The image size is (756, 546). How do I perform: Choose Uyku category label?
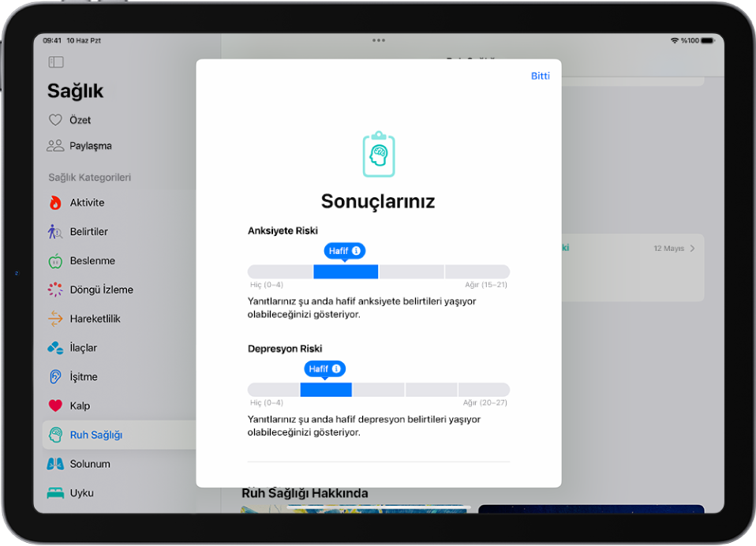coord(81,493)
